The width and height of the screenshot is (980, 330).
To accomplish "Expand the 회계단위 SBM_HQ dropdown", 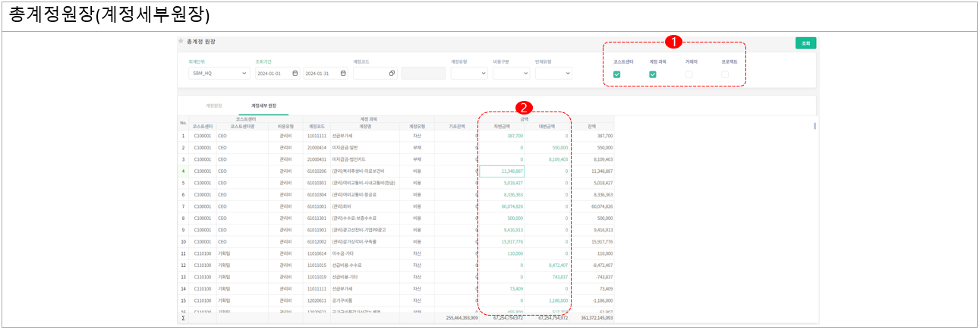I will click(x=244, y=74).
